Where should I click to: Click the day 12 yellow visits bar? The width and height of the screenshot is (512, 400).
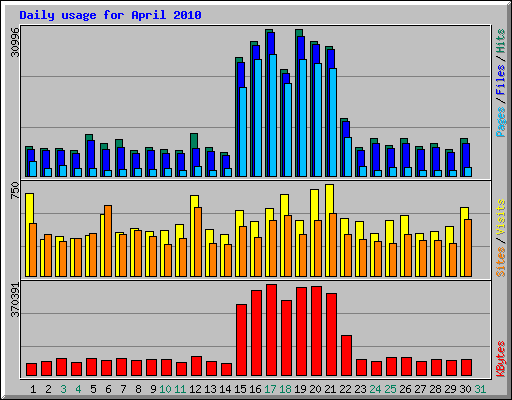[x=193, y=236]
